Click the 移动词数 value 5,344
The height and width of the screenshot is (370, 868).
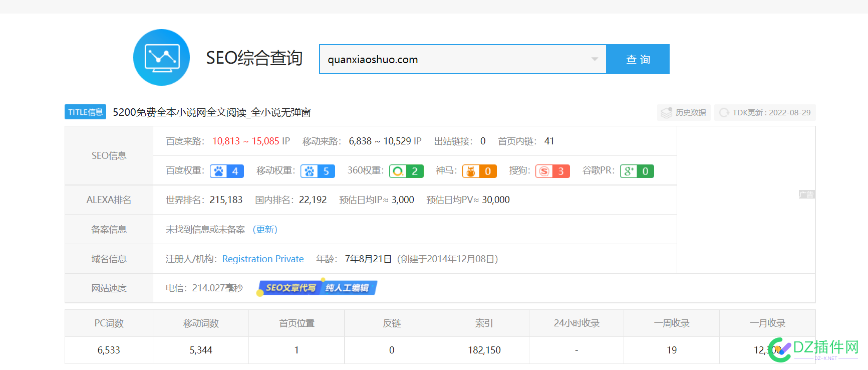point(201,350)
